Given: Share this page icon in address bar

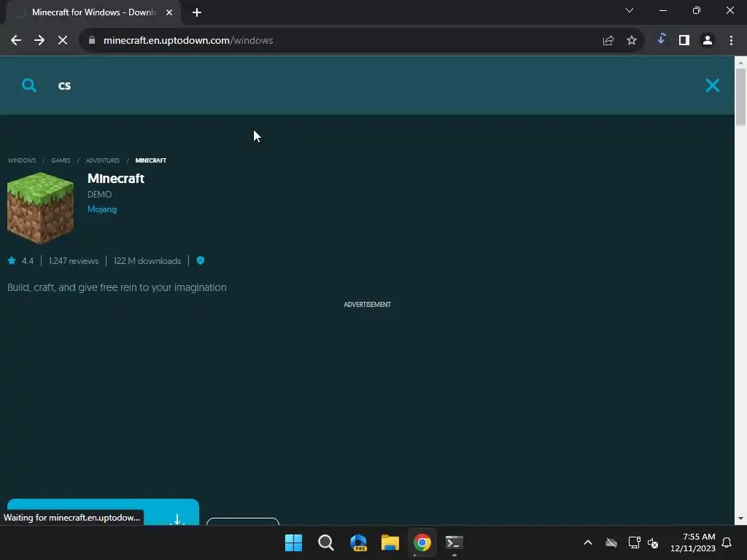Looking at the screenshot, I should click(x=608, y=41).
